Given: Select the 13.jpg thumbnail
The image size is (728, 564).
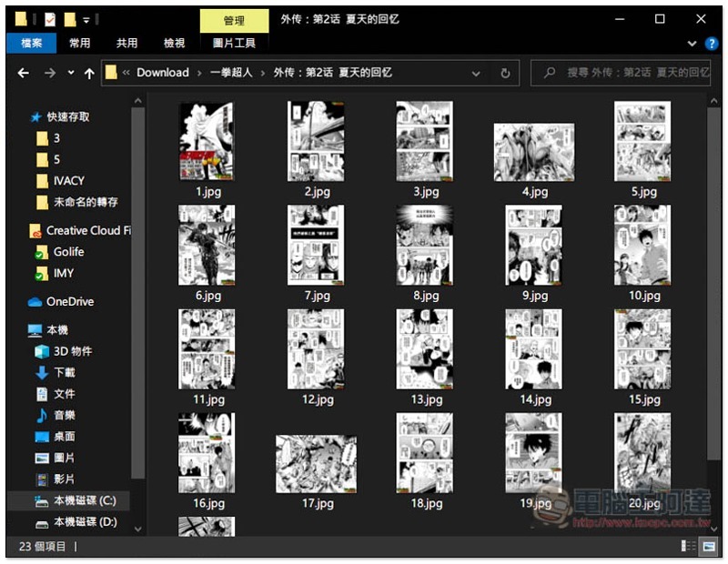Looking at the screenshot, I should [425, 349].
